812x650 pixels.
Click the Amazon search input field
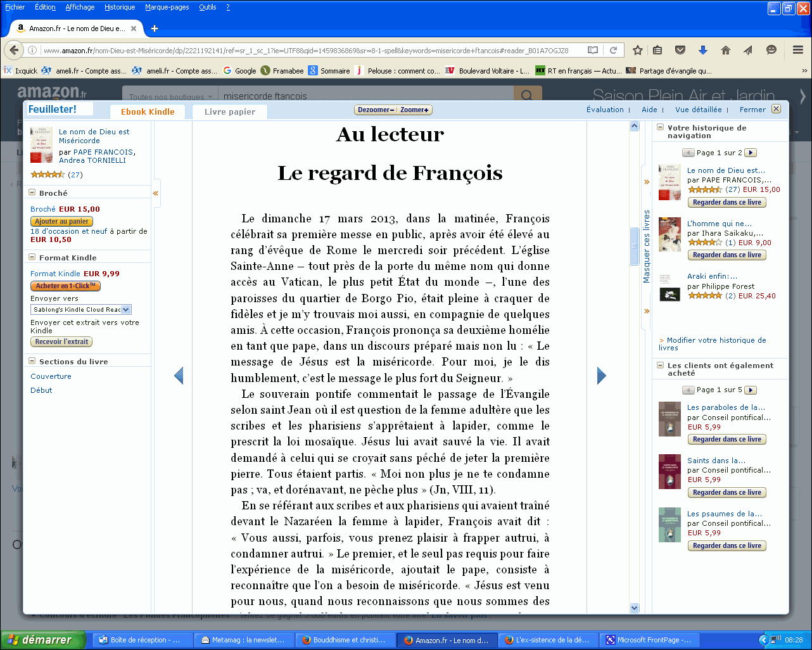click(366, 96)
